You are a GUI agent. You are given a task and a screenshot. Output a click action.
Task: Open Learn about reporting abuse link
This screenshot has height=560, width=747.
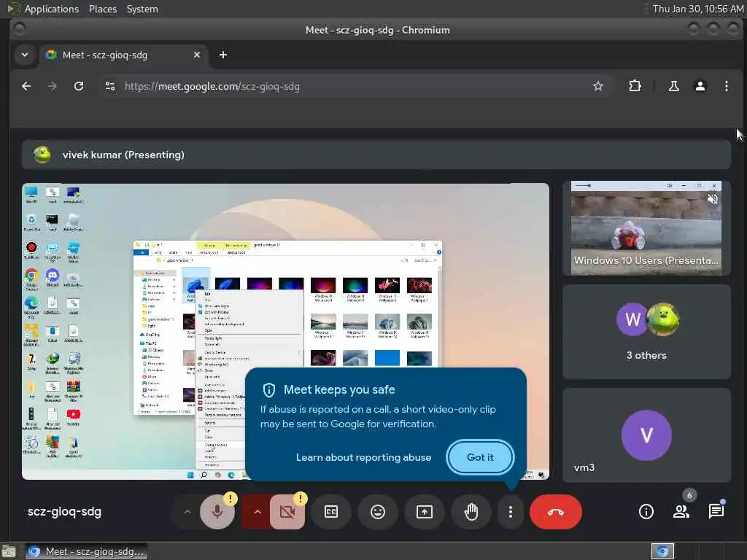363,457
